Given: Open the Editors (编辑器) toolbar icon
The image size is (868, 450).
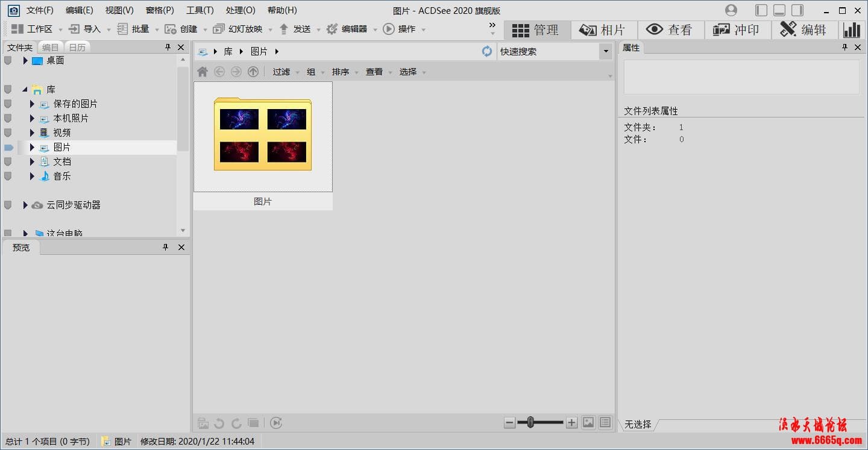Looking at the screenshot, I should pyautogui.click(x=332, y=29).
